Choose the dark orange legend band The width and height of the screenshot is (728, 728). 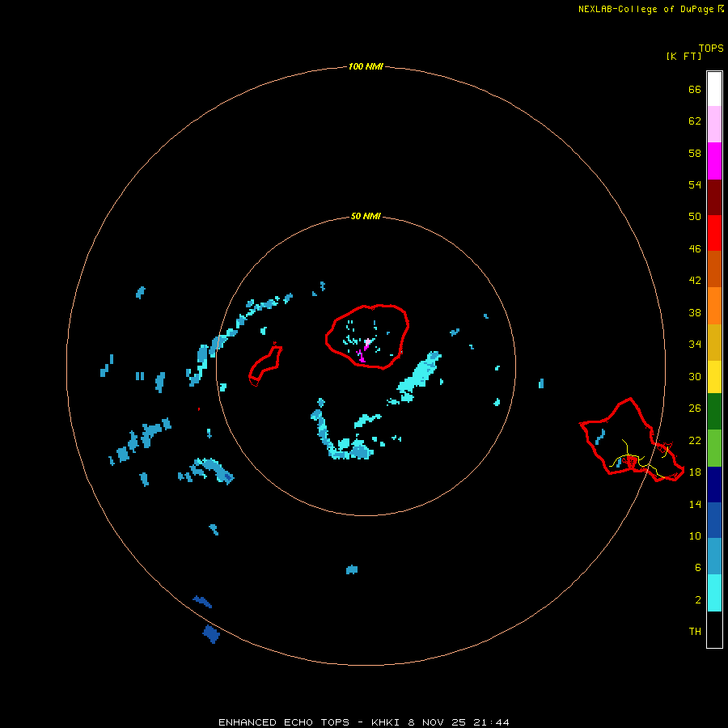714,269
